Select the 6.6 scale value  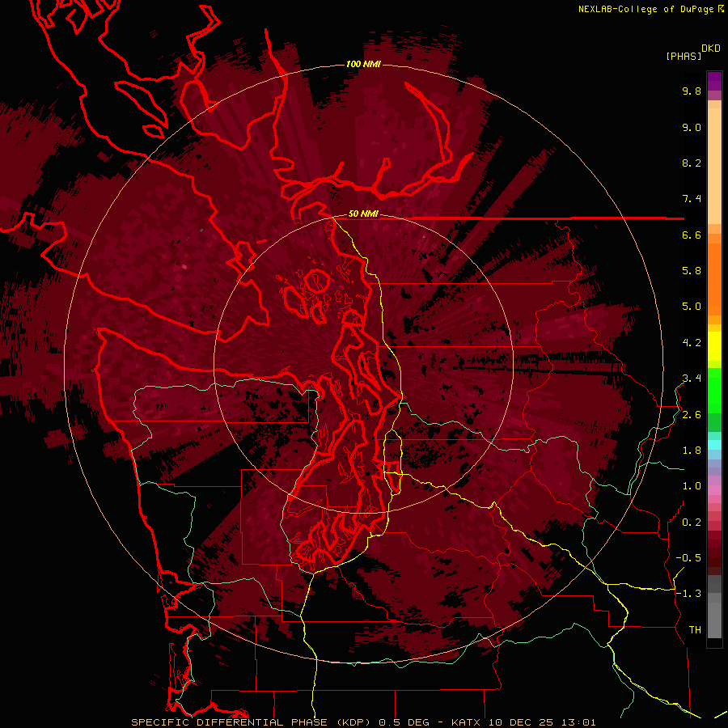pyautogui.click(x=692, y=235)
